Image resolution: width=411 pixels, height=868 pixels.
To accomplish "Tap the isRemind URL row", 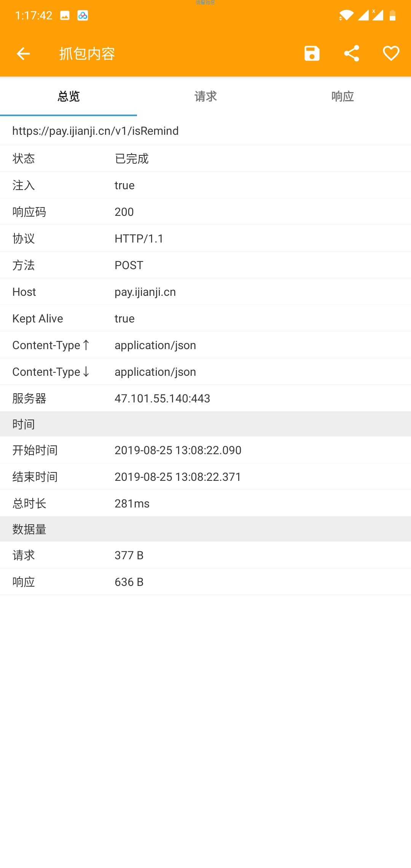I will (205, 131).
